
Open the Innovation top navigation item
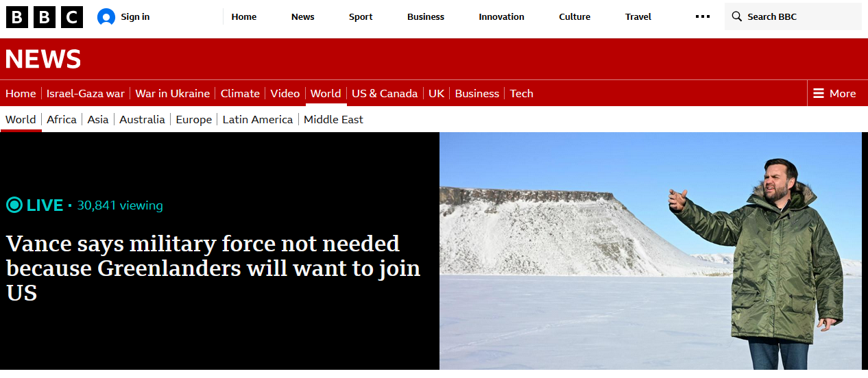coord(501,16)
